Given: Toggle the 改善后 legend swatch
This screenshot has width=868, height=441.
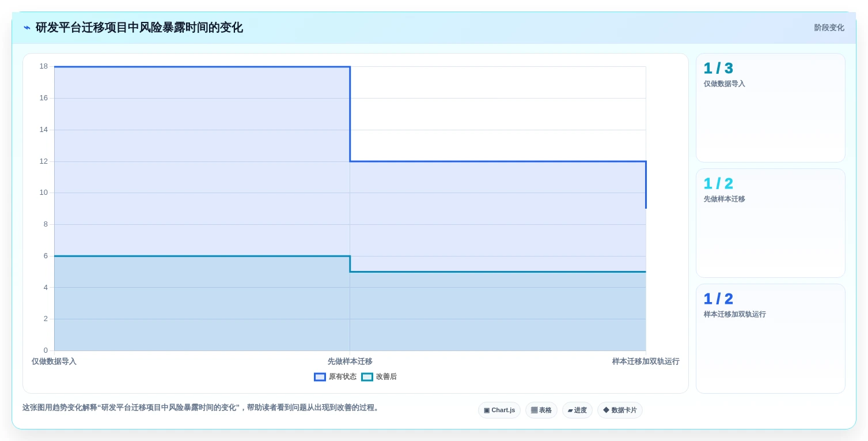Looking at the screenshot, I should (x=367, y=377).
